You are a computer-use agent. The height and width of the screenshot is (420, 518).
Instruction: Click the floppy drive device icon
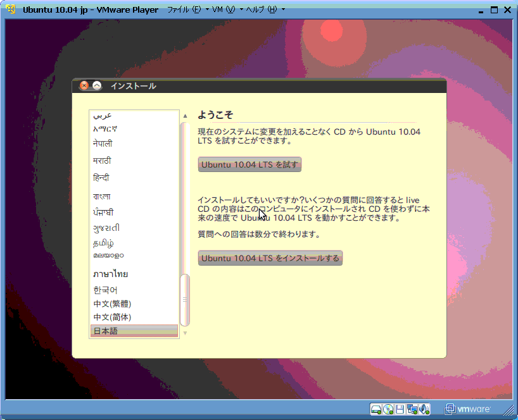point(400,409)
